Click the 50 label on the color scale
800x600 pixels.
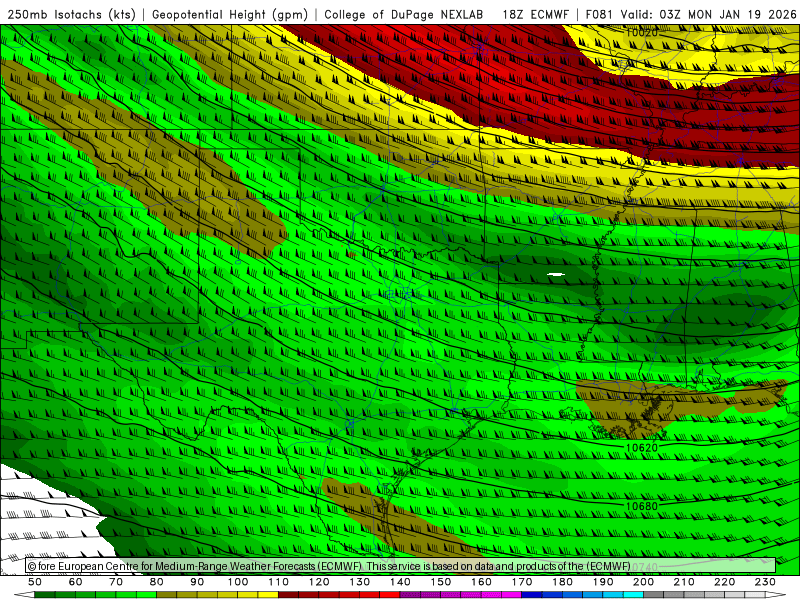pyautogui.click(x=35, y=582)
